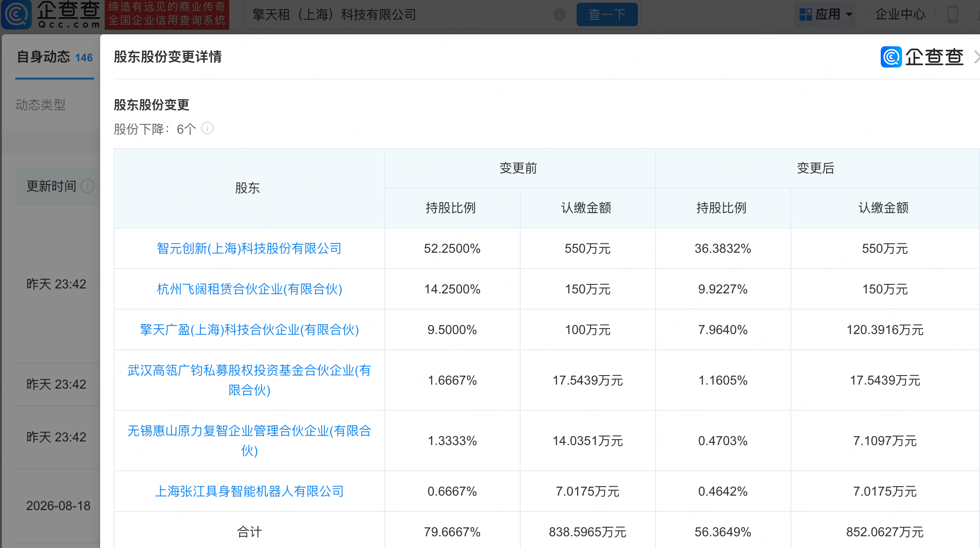The height and width of the screenshot is (548, 980).
Task: Open 智元创新(上海)科技股份有限公司 link
Action: (x=249, y=248)
